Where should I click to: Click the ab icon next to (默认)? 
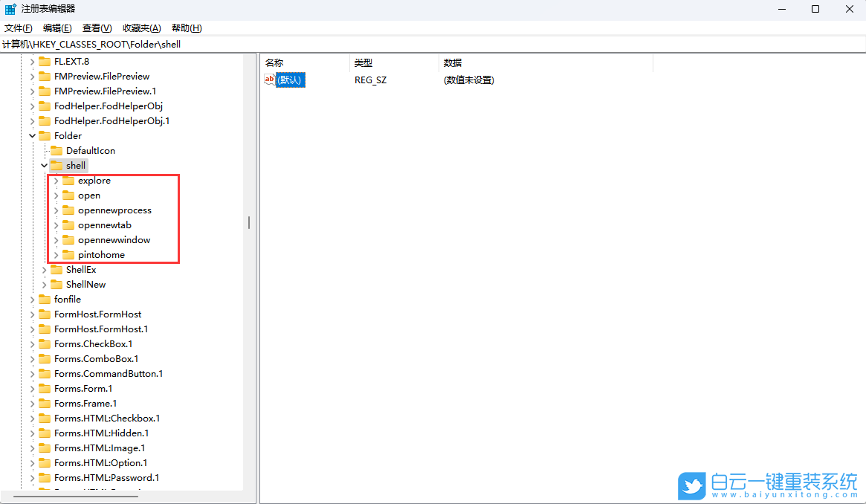pos(268,80)
